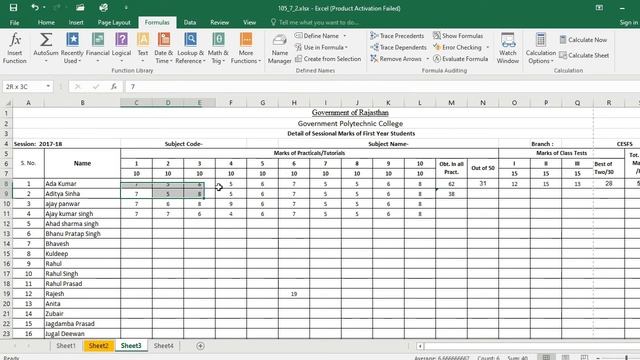Viewport: 640px width, 360px height.
Task: Switch to the View ribbon tab
Action: click(x=249, y=22)
